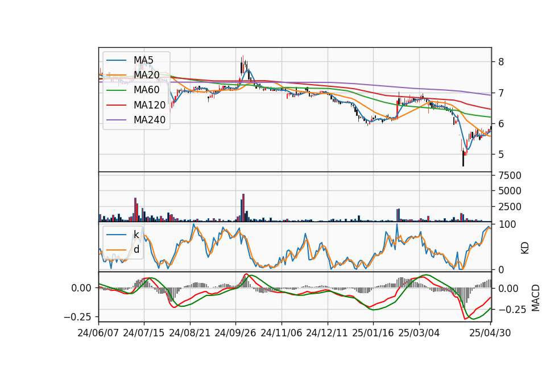Click the MA5 legend label
This screenshot has height=392, width=546.
click(143, 60)
